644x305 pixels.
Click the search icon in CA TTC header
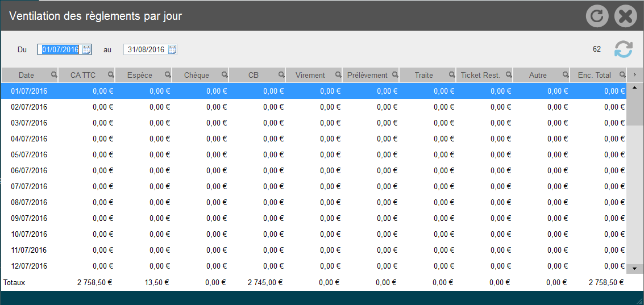point(111,75)
